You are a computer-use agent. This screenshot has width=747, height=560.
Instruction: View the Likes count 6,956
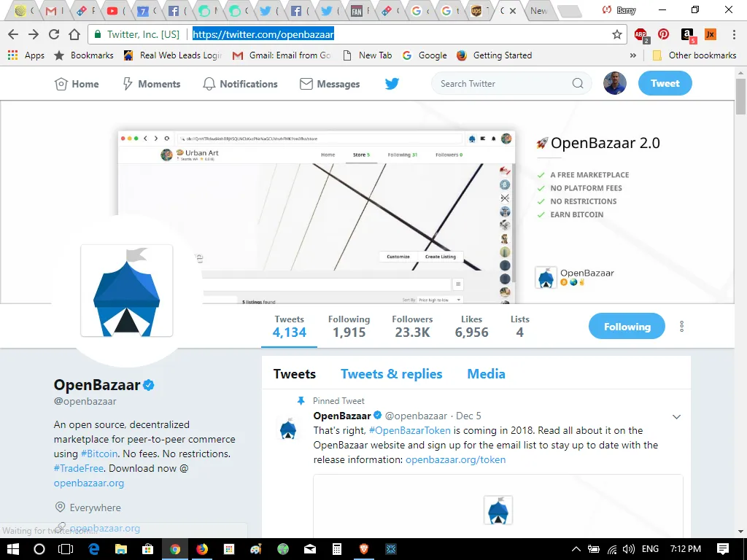(471, 326)
